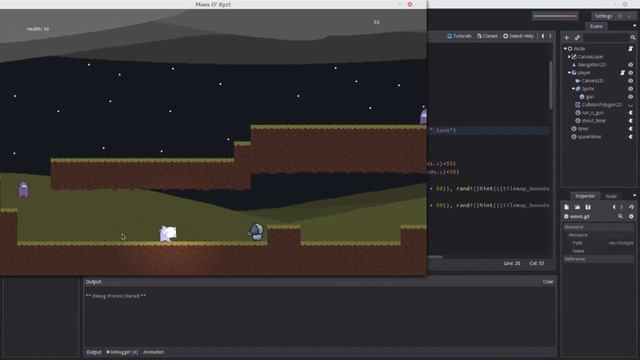Image resolution: width=640 pixels, height=360 pixels.
Task: Click the Classes icon in script editor
Action: point(479,36)
